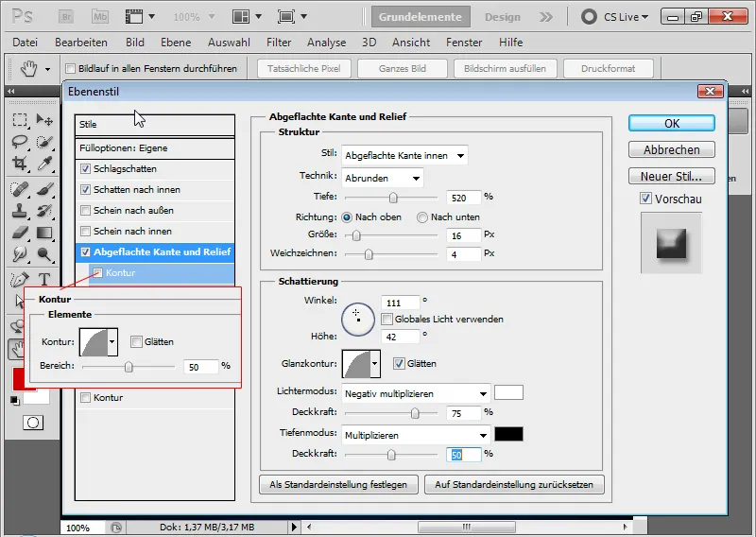
Task: Click the Lichtermodus white color swatch
Action: [508, 392]
